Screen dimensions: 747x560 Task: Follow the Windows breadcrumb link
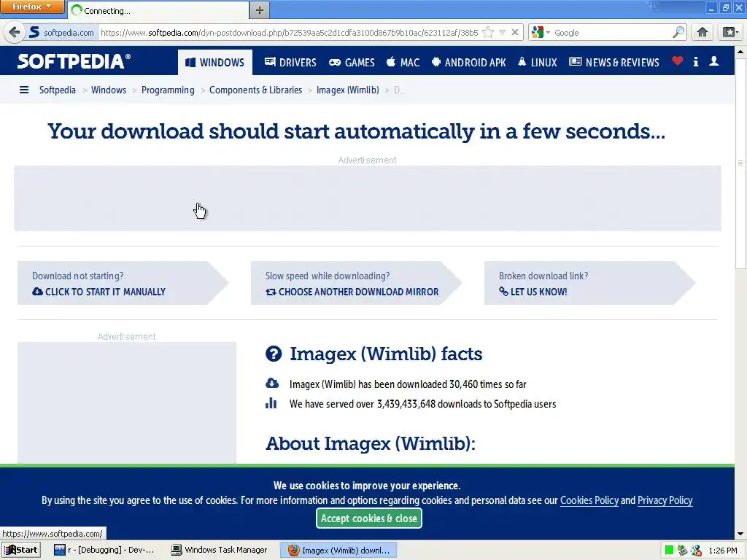109,90
